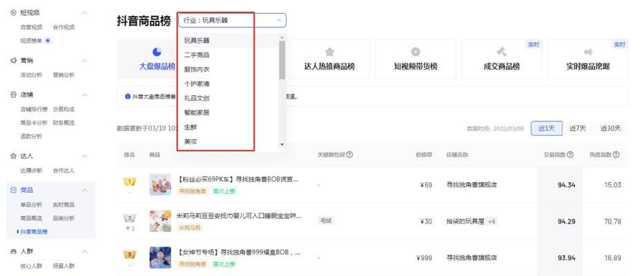
Task: Choose 玩具乐器 in the industry dropdown list
Action: [228, 40]
